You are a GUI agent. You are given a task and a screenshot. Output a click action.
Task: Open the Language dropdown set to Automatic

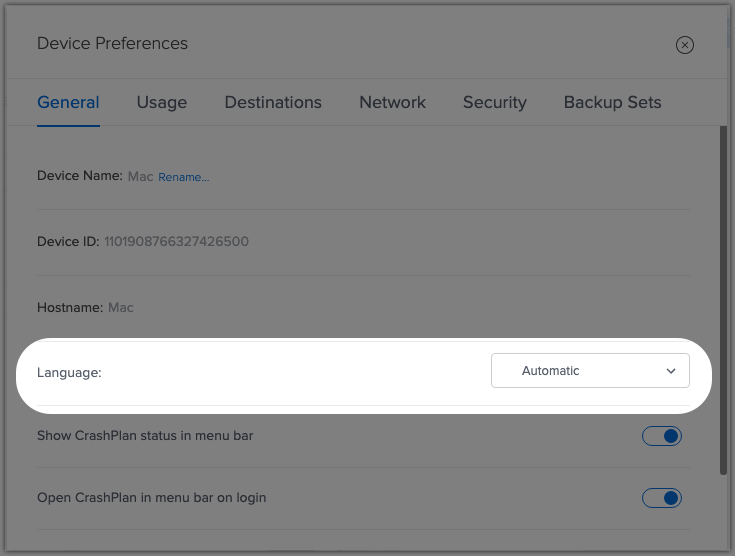[590, 370]
